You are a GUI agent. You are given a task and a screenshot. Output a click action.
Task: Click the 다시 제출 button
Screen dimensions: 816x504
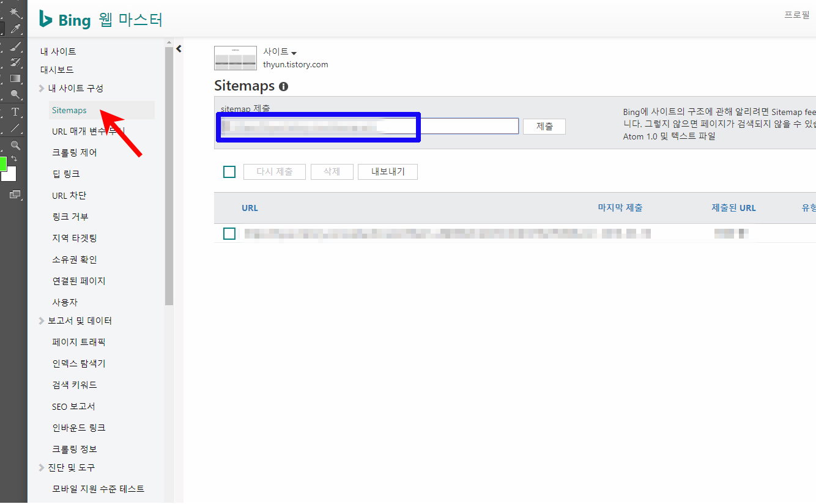point(275,172)
